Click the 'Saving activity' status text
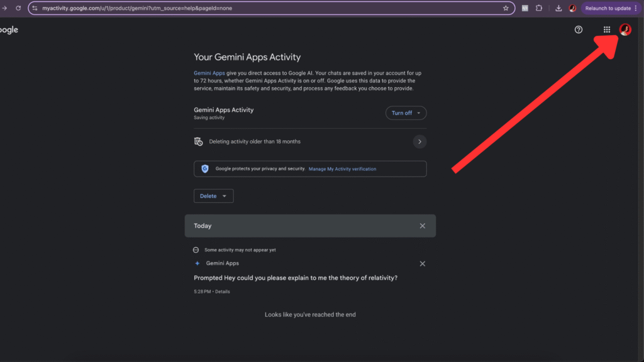 pos(209,118)
